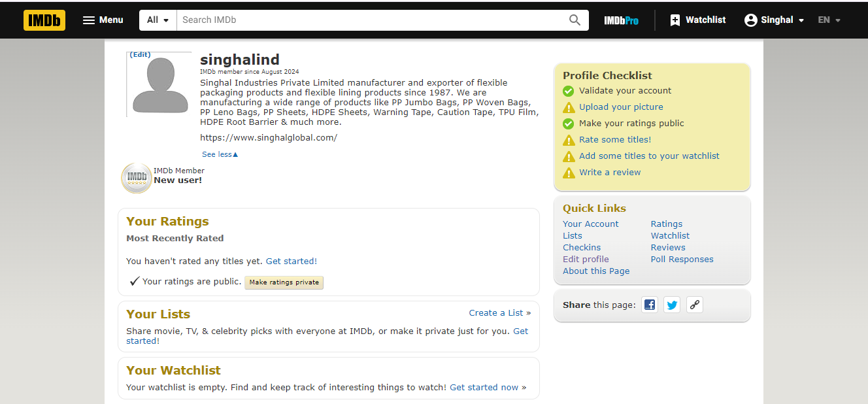Click warning icon next to Write a review
Viewport: 868px width, 404px height.
click(569, 173)
